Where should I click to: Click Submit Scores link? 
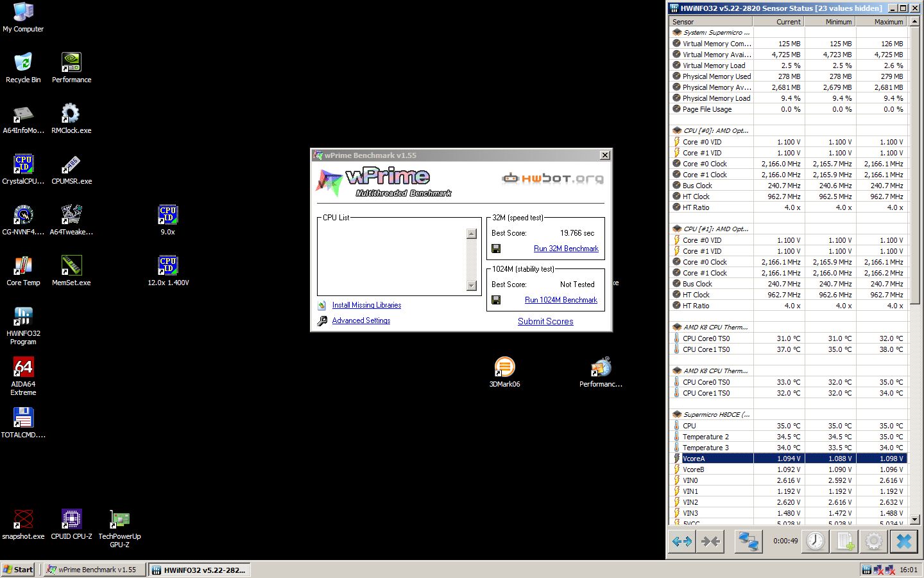(545, 321)
